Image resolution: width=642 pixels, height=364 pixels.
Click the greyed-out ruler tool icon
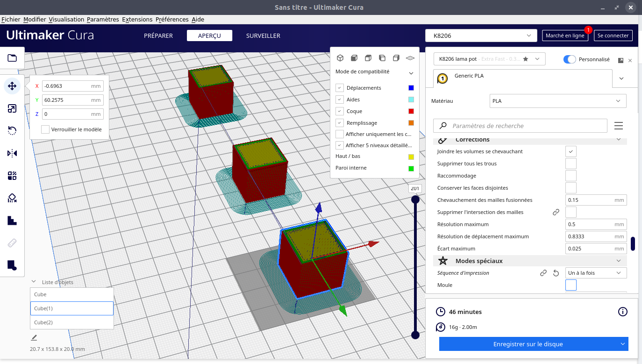(12, 243)
